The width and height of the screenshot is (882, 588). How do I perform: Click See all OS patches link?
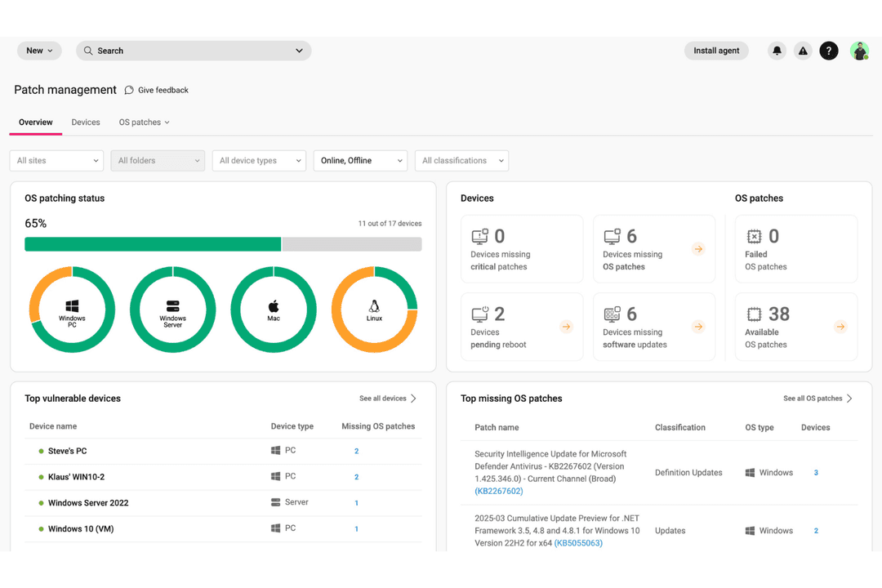pyautogui.click(x=817, y=399)
